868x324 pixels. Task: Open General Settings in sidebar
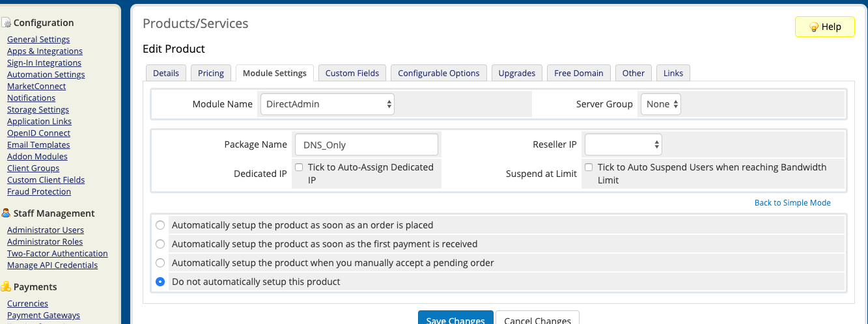[38, 40]
